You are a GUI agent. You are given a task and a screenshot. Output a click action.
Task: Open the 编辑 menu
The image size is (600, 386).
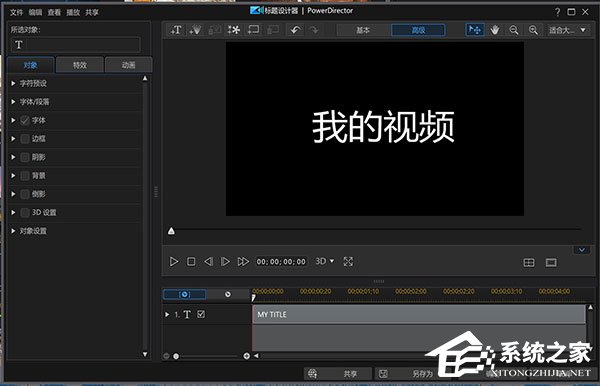coord(35,13)
